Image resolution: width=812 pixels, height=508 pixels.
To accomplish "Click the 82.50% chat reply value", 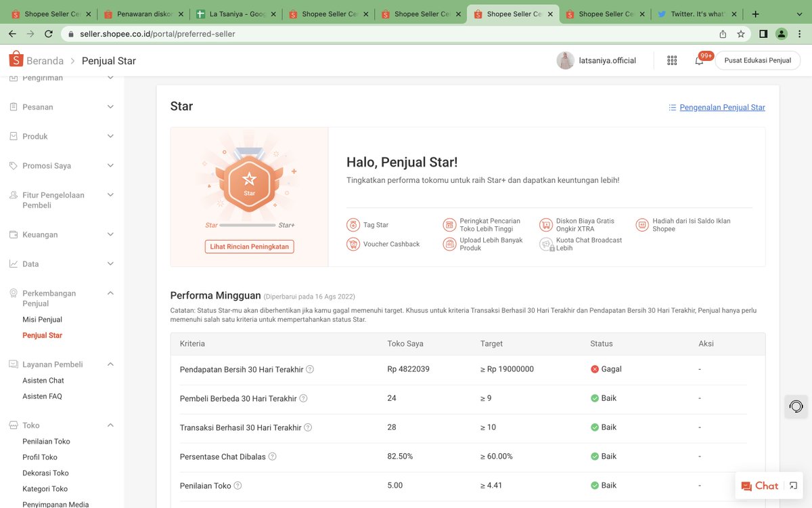I will click(400, 457).
